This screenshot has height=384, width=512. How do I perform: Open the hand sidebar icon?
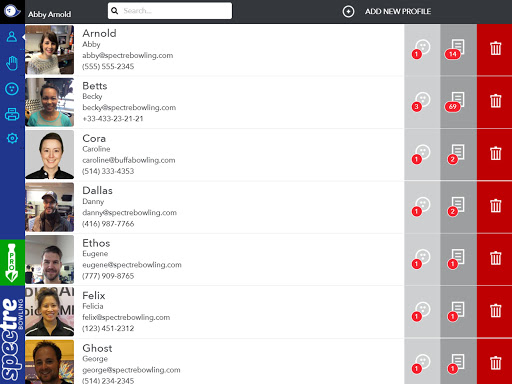[x=12, y=63]
